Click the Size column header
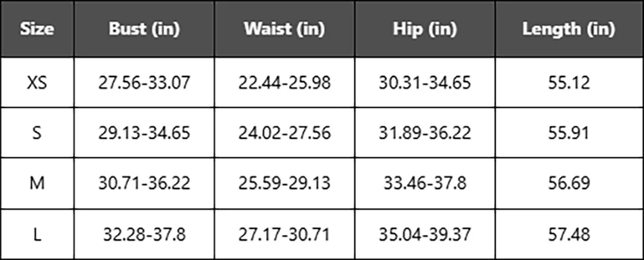The width and height of the screenshot is (644, 260). [37, 29]
